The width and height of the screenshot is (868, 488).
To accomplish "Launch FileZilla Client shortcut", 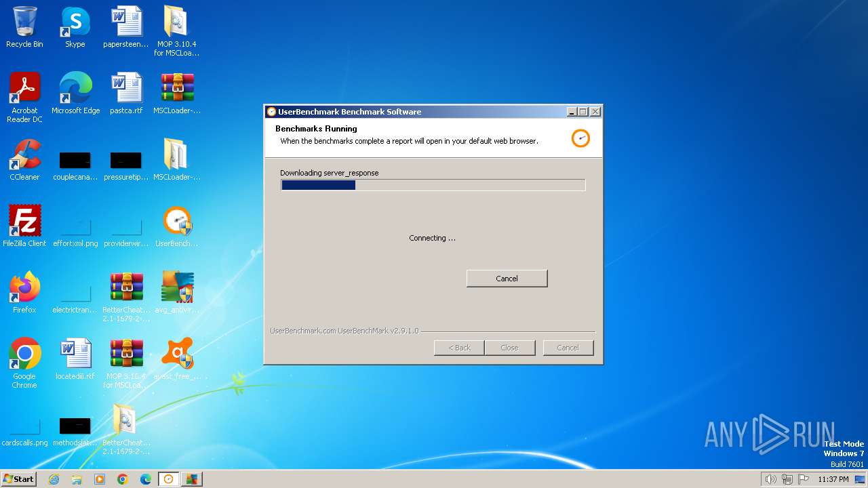I will click(x=24, y=226).
